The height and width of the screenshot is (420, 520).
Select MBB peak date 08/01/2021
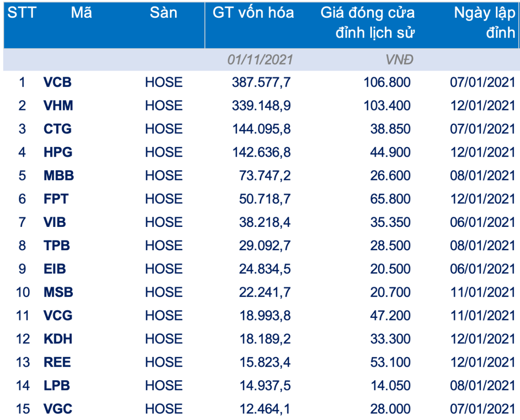[482, 175]
